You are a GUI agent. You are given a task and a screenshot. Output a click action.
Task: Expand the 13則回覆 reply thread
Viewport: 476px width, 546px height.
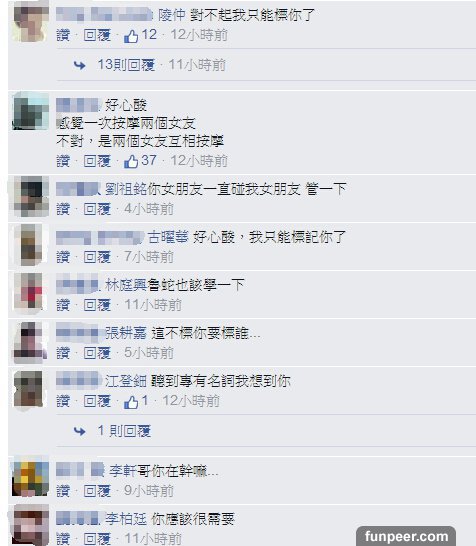point(126,65)
